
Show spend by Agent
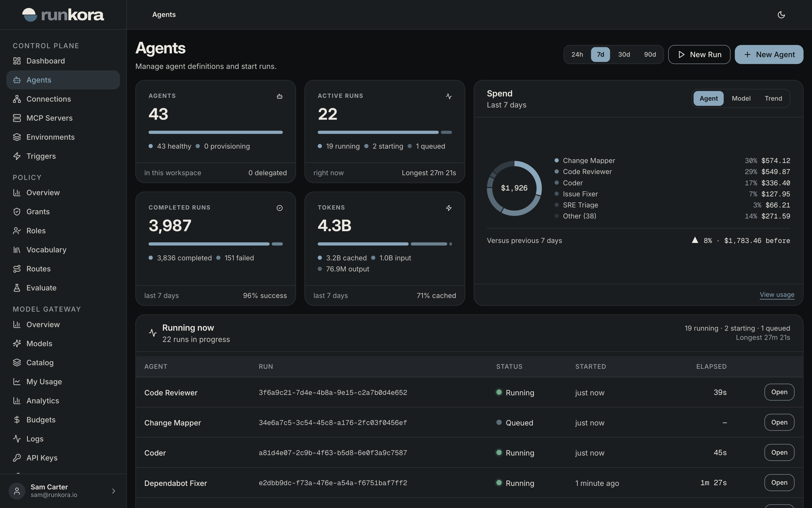point(708,99)
